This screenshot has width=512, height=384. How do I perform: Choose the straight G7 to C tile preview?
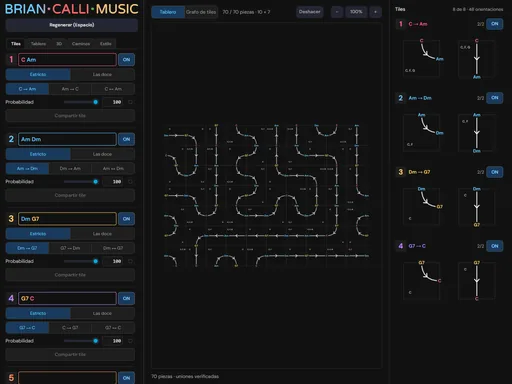point(477,281)
